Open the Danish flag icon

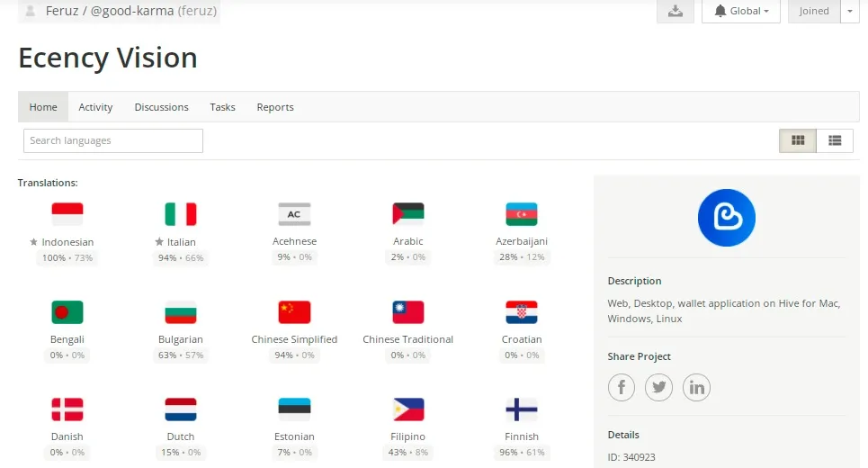(x=67, y=409)
